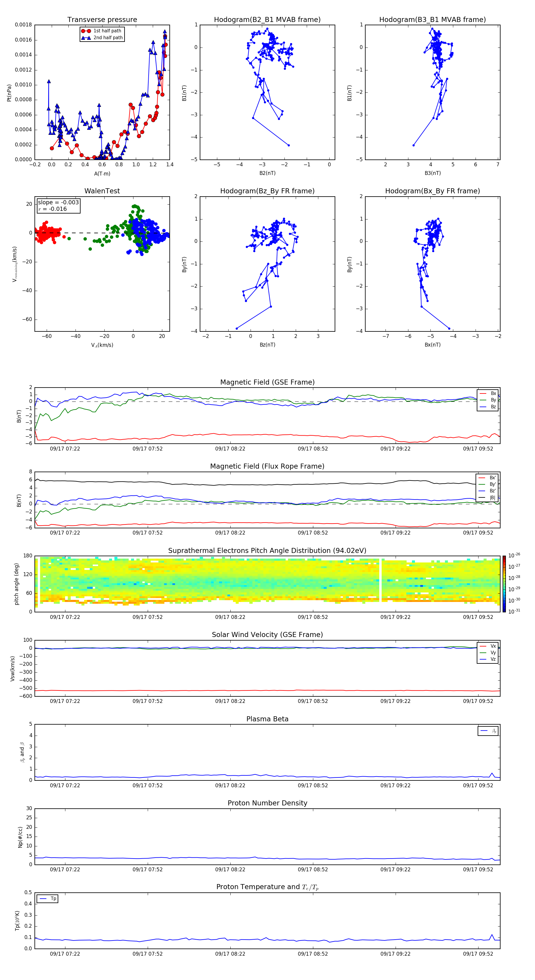Click the "B2(nT)" x-axis label
The height and width of the screenshot is (980, 535).
coord(267,173)
